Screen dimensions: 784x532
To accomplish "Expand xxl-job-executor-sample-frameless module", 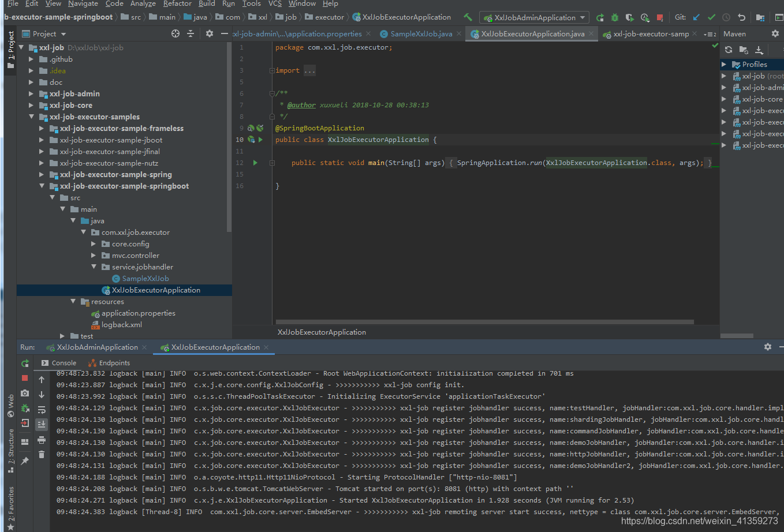I will tap(42, 129).
